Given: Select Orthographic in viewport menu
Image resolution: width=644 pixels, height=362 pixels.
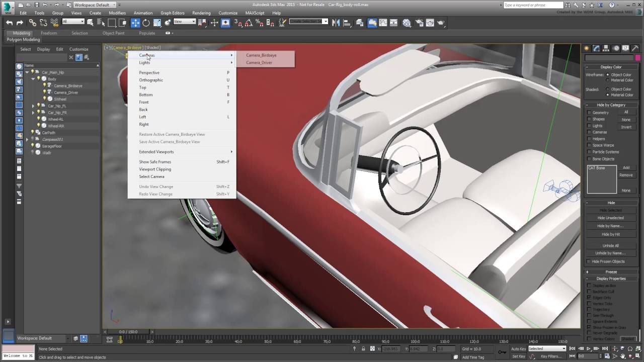Looking at the screenshot, I should click(x=151, y=80).
